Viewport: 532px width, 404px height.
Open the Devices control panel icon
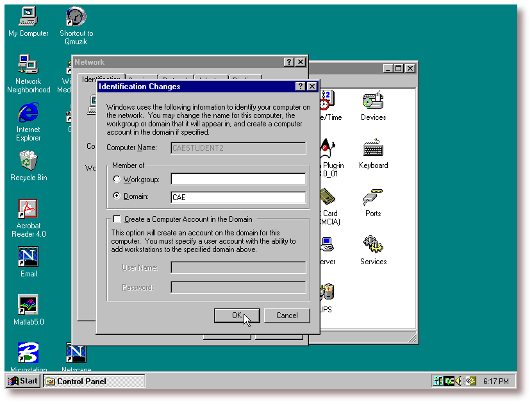tap(373, 102)
